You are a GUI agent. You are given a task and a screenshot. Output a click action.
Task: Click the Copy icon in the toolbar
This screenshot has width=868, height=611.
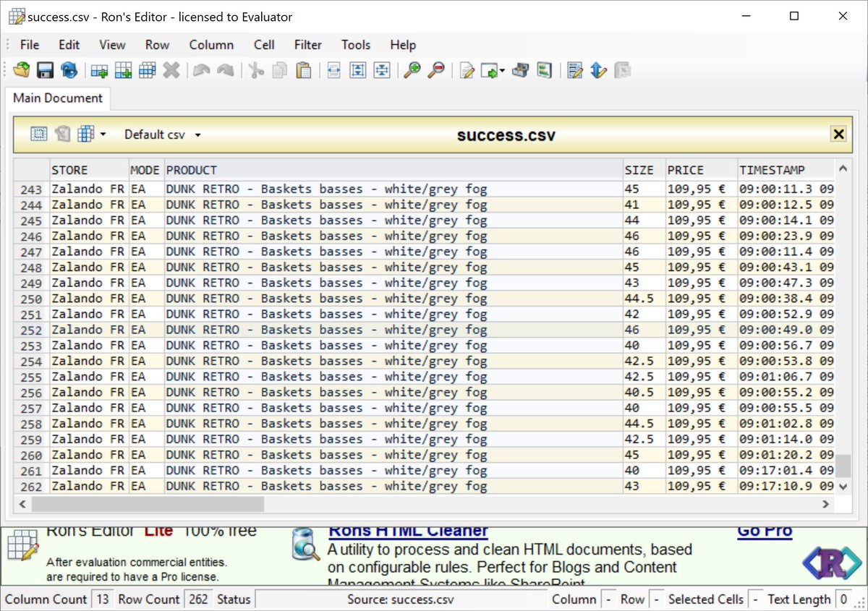pos(280,70)
